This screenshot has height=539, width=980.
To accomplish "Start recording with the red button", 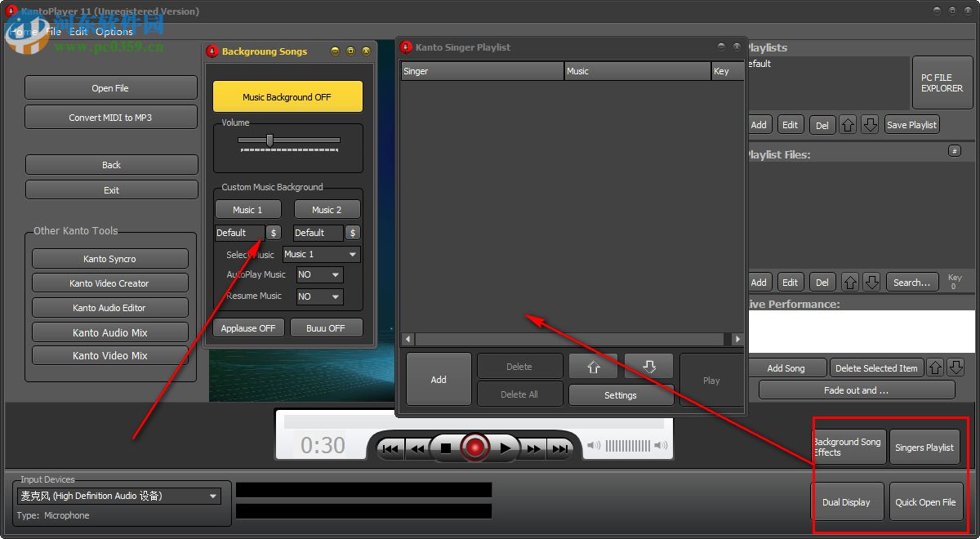I will pyautogui.click(x=474, y=448).
